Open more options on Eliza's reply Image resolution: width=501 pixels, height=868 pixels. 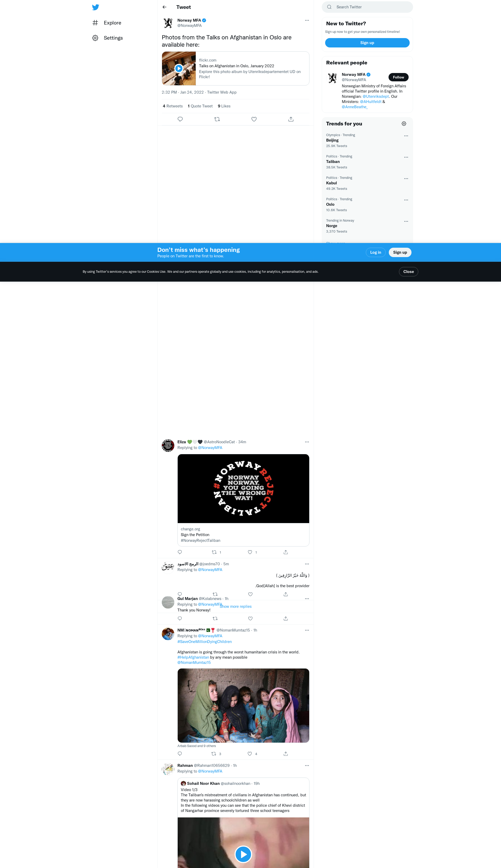[x=307, y=442]
